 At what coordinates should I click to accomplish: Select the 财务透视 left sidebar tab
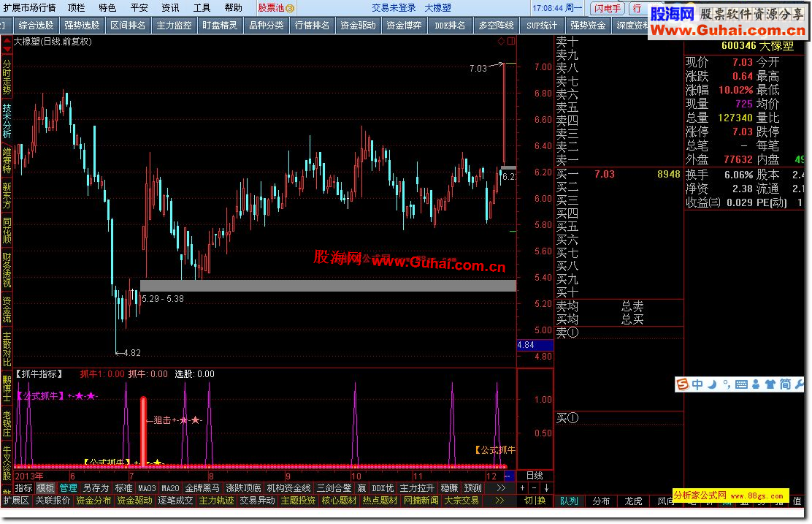(7, 270)
